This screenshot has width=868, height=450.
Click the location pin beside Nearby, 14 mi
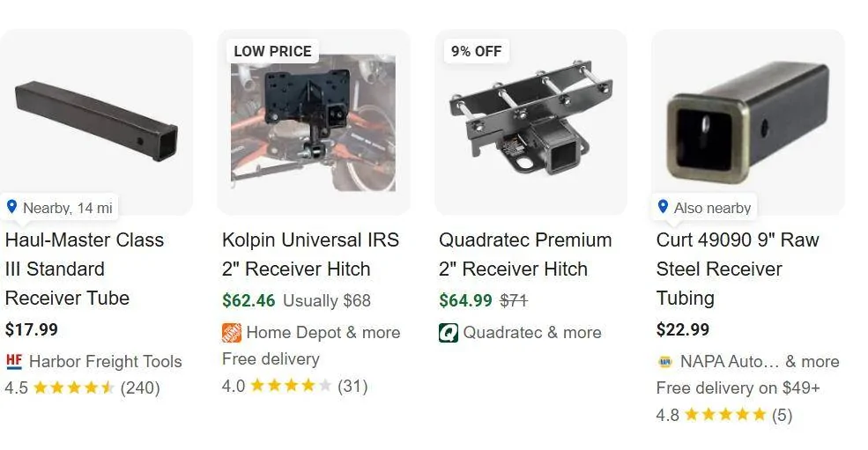(11, 207)
